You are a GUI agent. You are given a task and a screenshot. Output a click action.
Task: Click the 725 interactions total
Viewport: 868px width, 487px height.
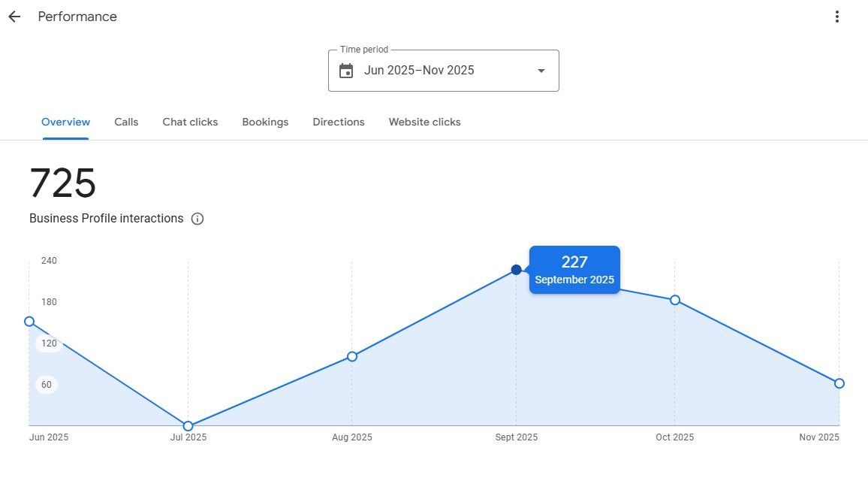coord(62,183)
